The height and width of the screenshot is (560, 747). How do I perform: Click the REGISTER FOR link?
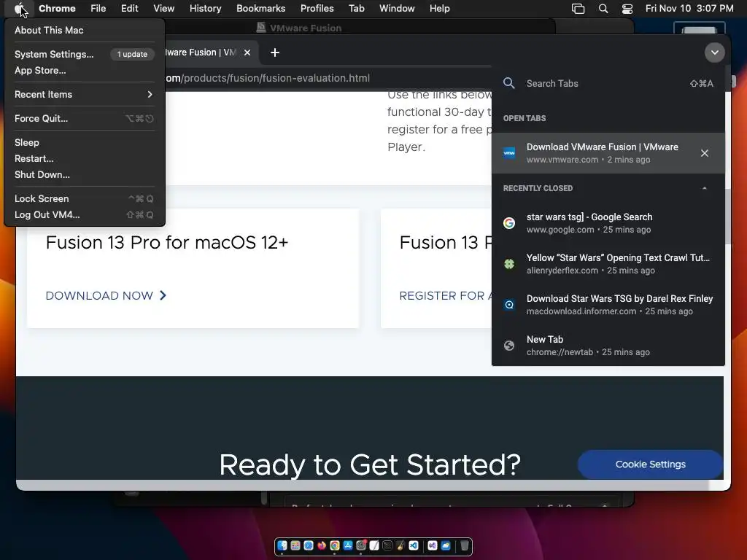tap(446, 296)
